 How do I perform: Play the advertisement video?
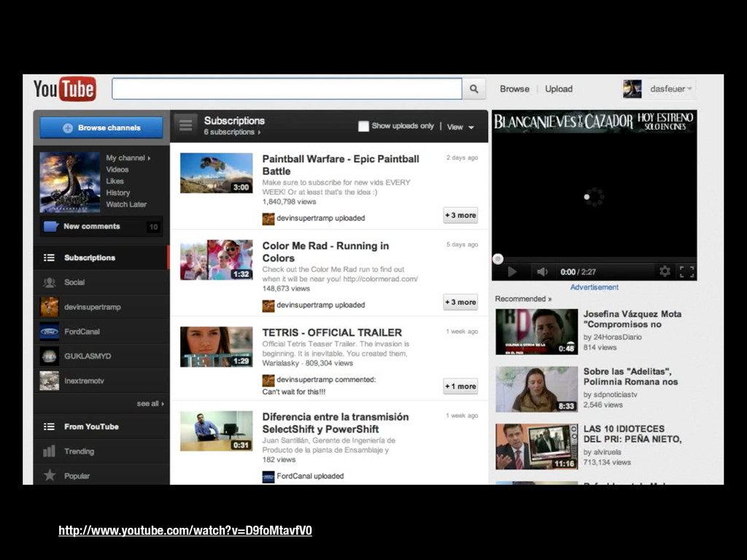[x=511, y=272]
